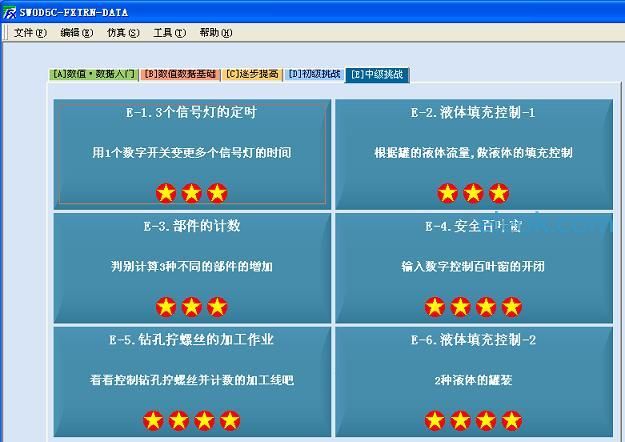Launch exercise E-3. 部件的计数
The width and height of the screenshot is (625, 442).
191,267
